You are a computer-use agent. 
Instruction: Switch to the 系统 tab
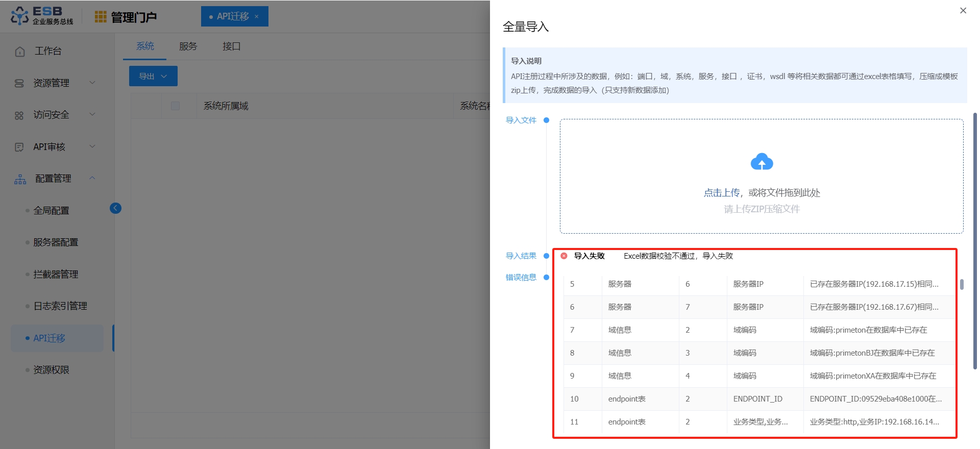tap(145, 46)
